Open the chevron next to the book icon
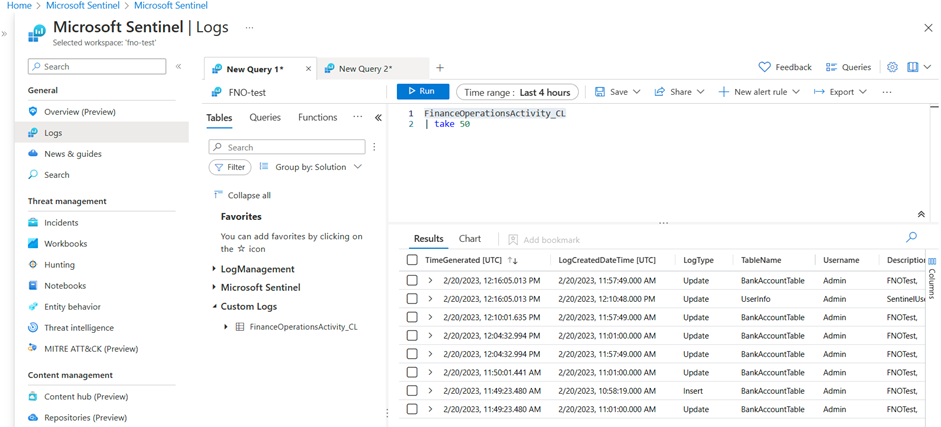This screenshot has width=941, height=427. tap(927, 67)
